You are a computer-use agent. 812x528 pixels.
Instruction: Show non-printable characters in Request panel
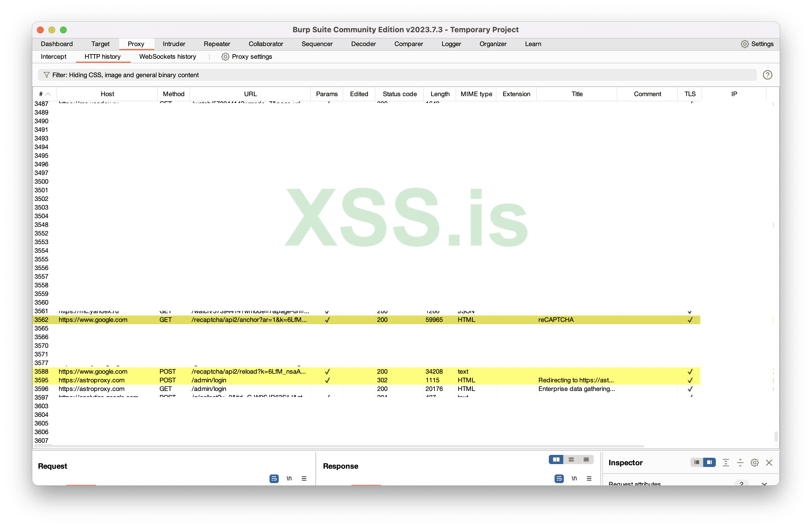289,478
